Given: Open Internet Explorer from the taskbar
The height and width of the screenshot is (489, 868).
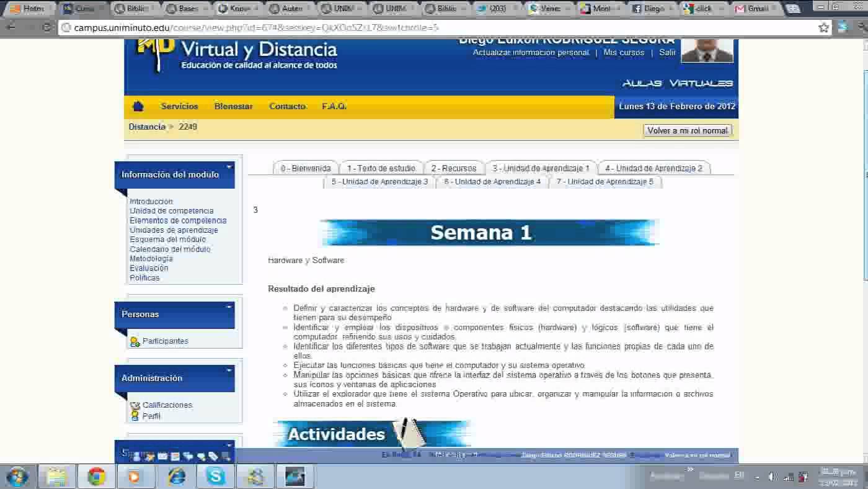Looking at the screenshot, I should click(x=177, y=477).
